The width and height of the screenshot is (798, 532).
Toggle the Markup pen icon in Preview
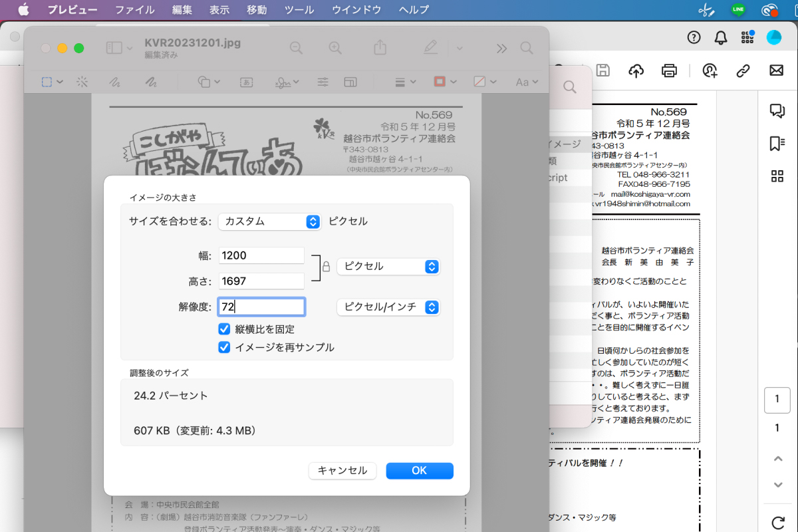coord(431,48)
